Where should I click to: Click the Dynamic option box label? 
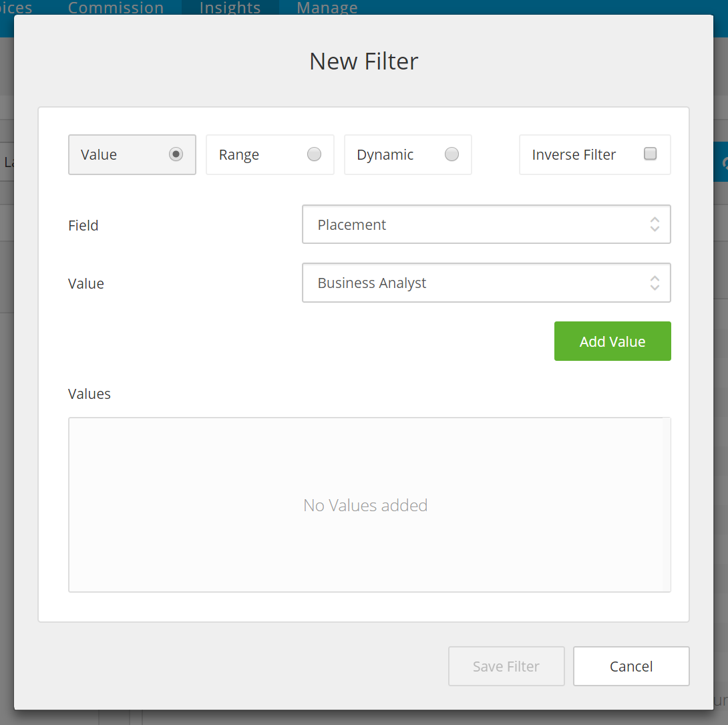tap(385, 154)
